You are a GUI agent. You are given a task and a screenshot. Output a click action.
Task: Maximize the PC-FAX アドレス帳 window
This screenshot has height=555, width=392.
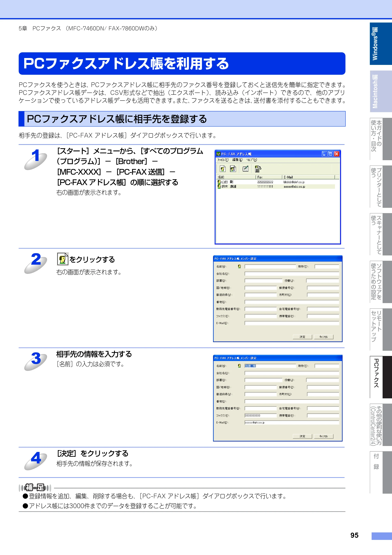click(330, 154)
